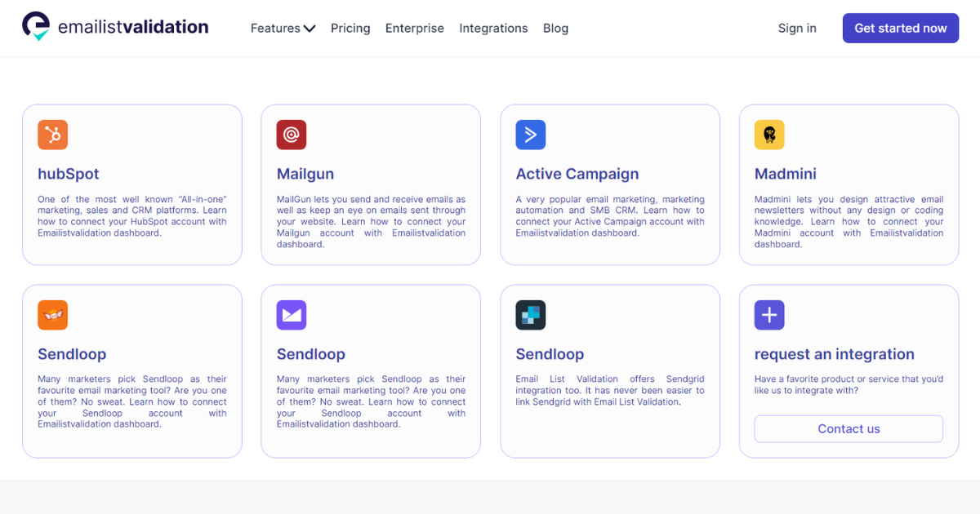This screenshot has height=514, width=980.
Task: Open the hubSpot card title
Action: (69, 174)
